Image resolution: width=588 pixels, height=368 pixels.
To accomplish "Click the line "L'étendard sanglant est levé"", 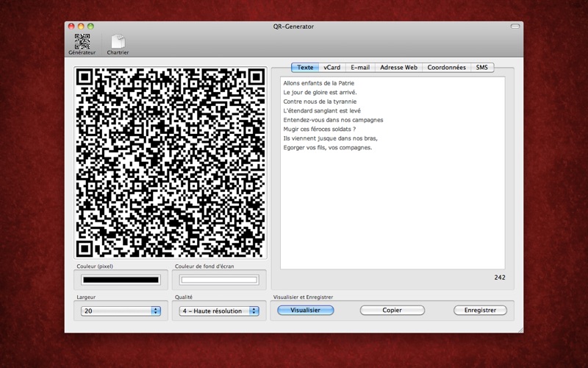I will [322, 111].
